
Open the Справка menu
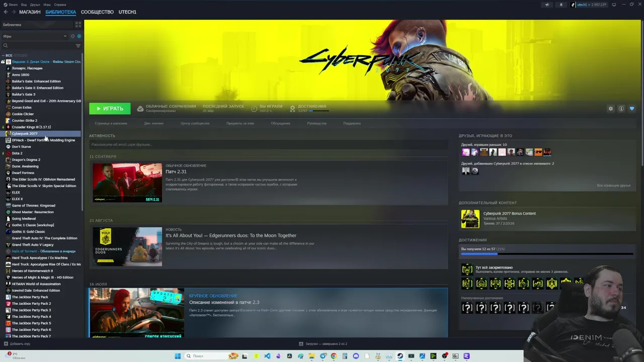(x=60, y=5)
